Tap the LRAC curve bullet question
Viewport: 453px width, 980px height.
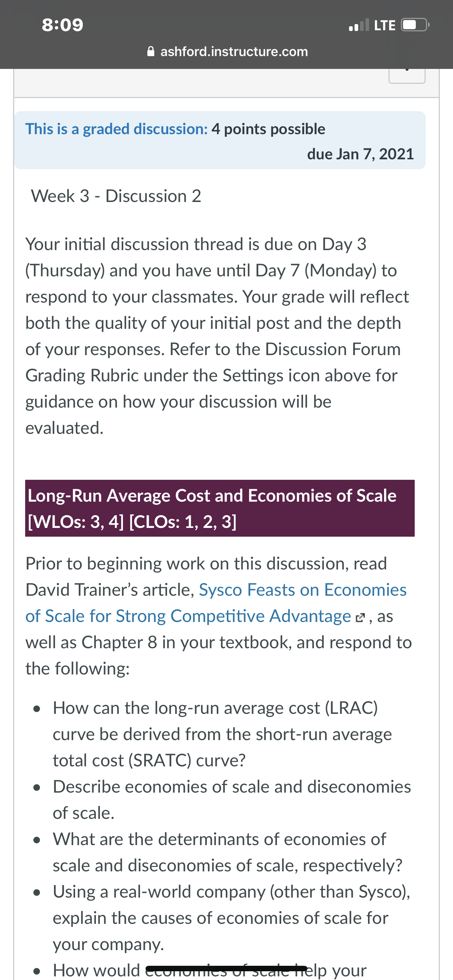tap(222, 734)
